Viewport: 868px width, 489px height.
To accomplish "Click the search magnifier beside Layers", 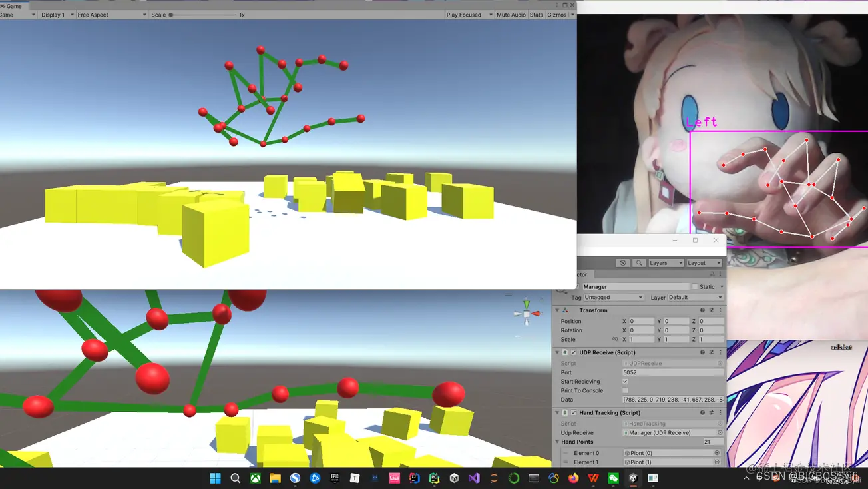I will click(x=638, y=263).
